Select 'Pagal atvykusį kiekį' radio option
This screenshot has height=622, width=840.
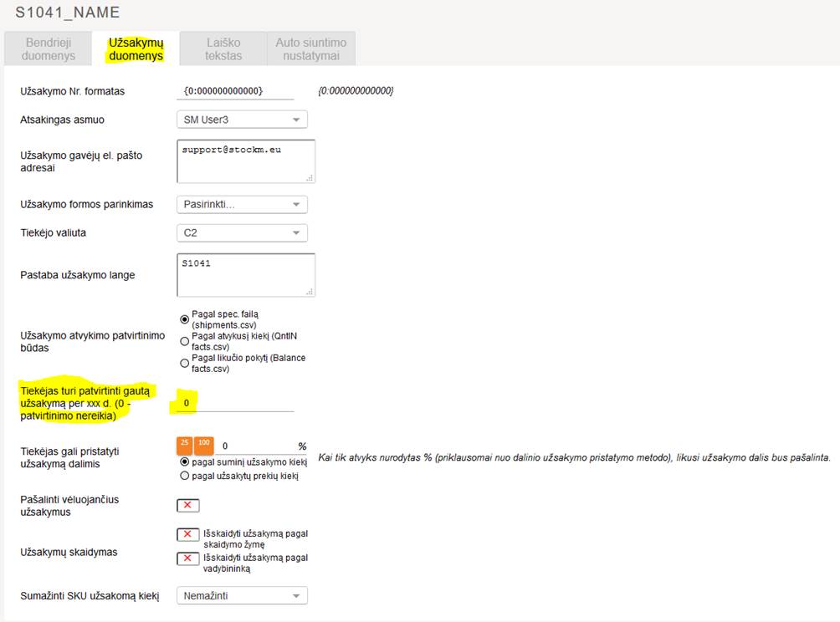(x=184, y=341)
